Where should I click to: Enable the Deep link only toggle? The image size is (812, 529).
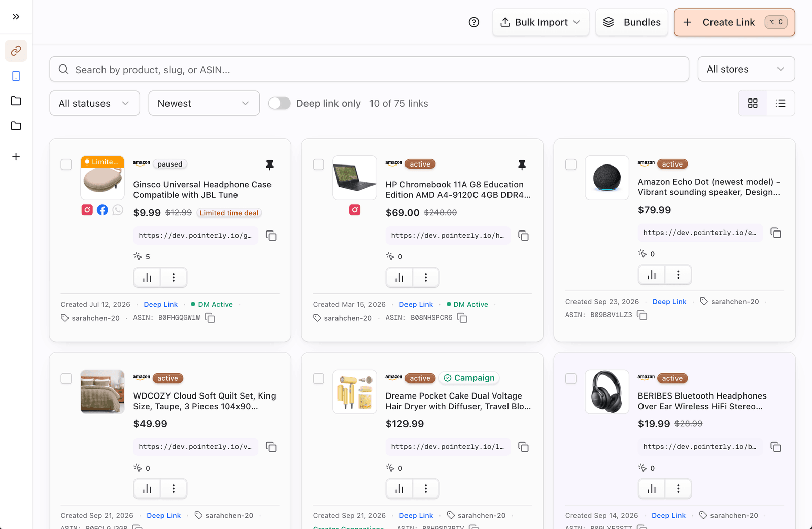pos(279,103)
